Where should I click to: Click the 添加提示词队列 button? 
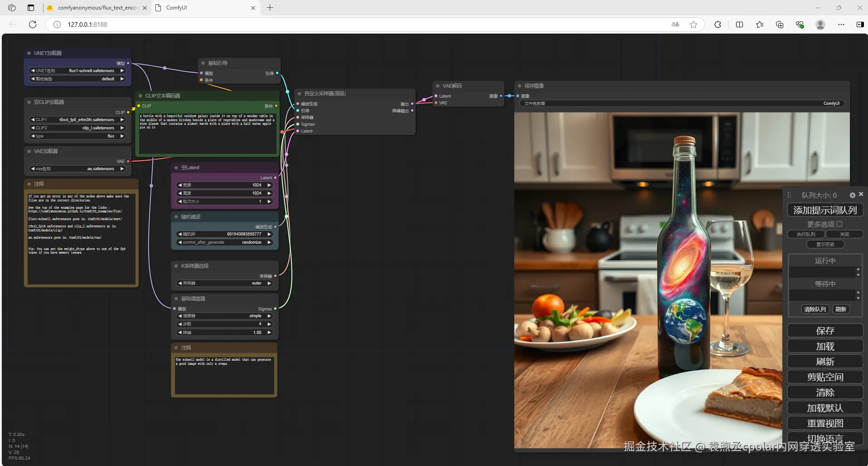point(825,210)
